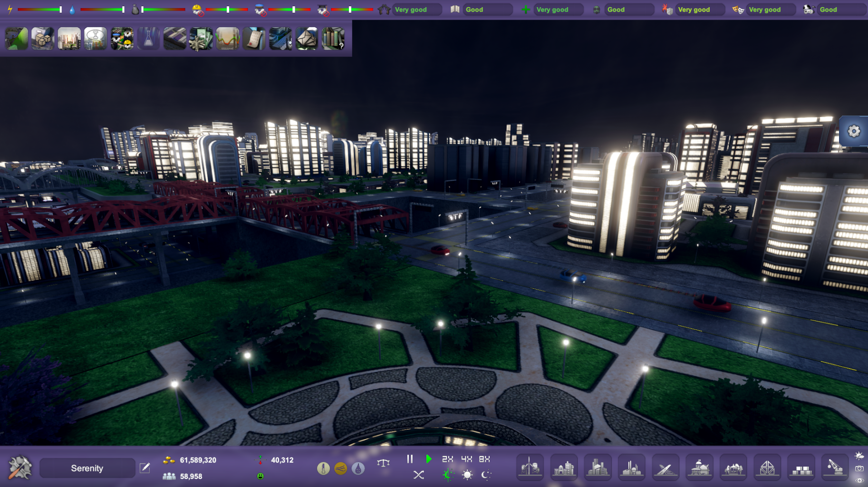Open the workers and police services icon

point(122,39)
